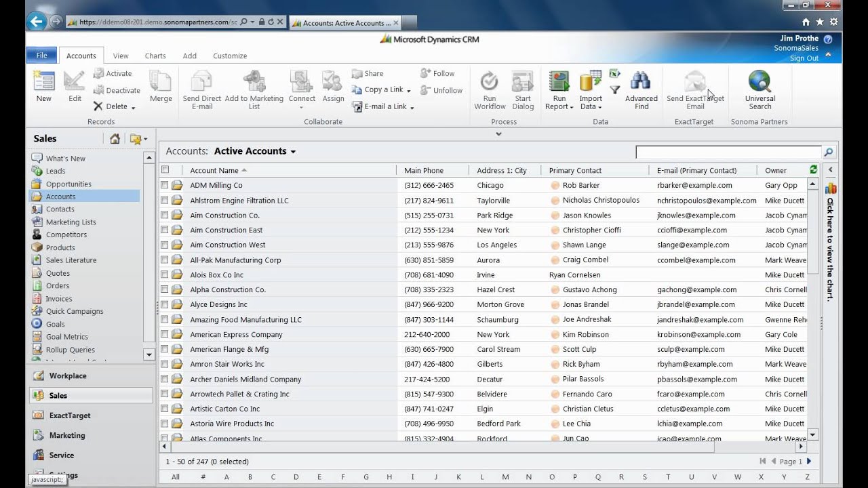868x488 pixels.
Task: Expand E-mail a Link dropdown
Action: 412,107
